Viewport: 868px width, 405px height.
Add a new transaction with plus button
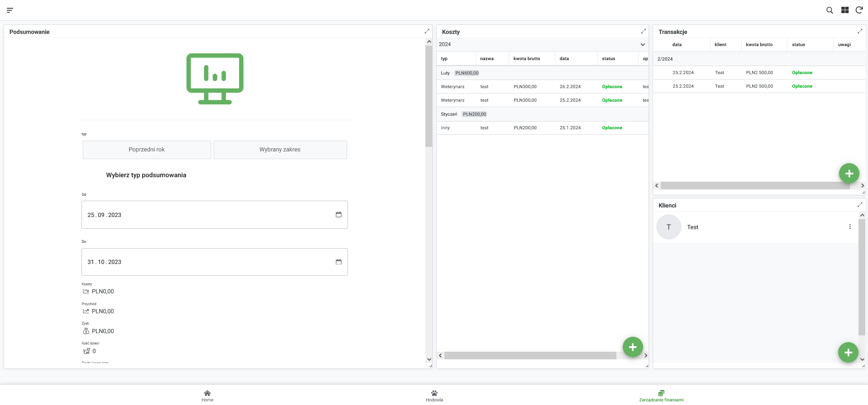849,173
